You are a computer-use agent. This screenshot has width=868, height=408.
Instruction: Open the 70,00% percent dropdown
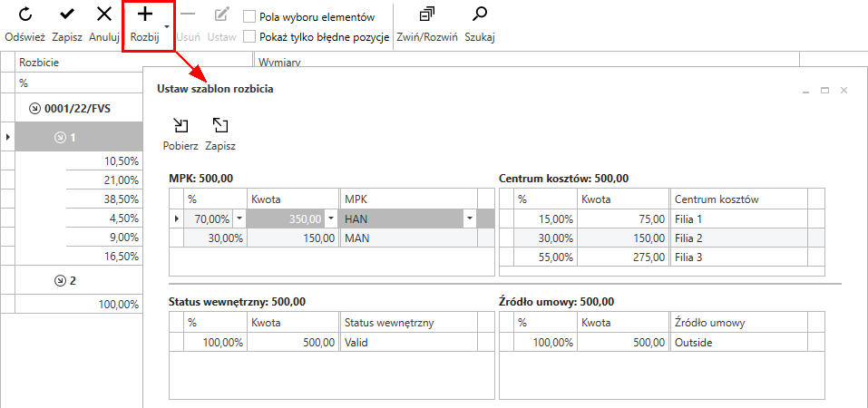(239, 219)
